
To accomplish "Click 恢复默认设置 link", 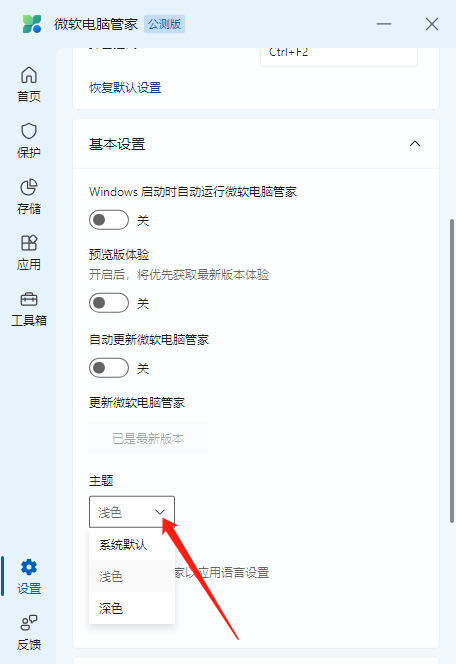I will pyautogui.click(x=125, y=88).
